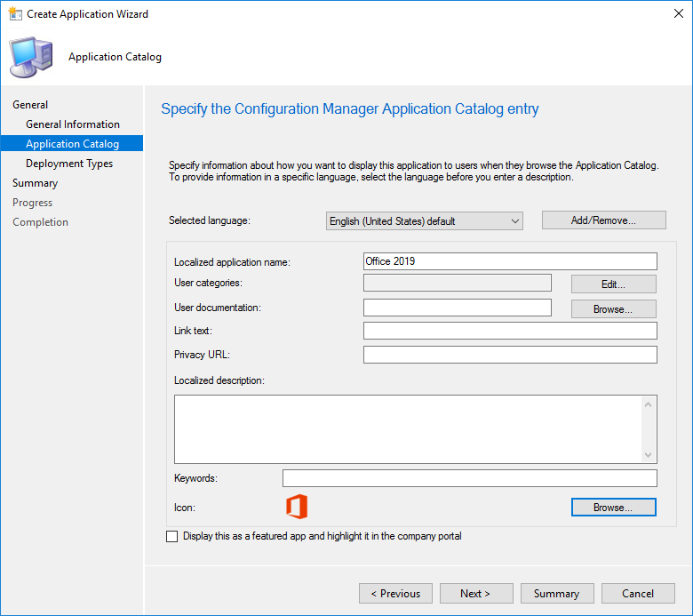Browse for user documentation file
Screen dimensions: 693x616
pos(613,308)
